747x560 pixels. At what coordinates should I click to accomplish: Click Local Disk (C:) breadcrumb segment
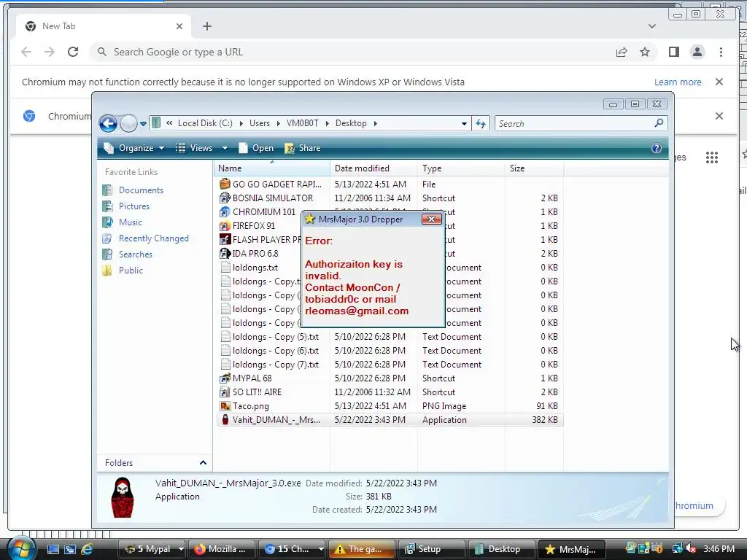pos(205,123)
